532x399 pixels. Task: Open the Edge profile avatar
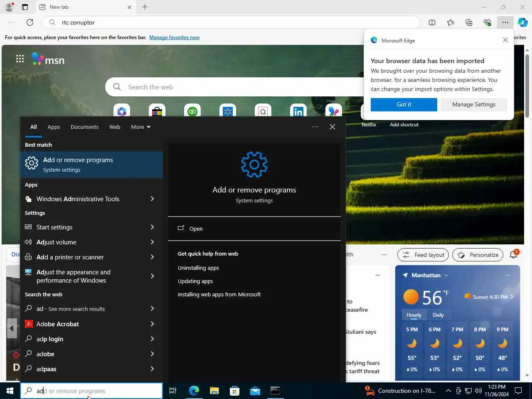pyautogui.click(x=9, y=7)
